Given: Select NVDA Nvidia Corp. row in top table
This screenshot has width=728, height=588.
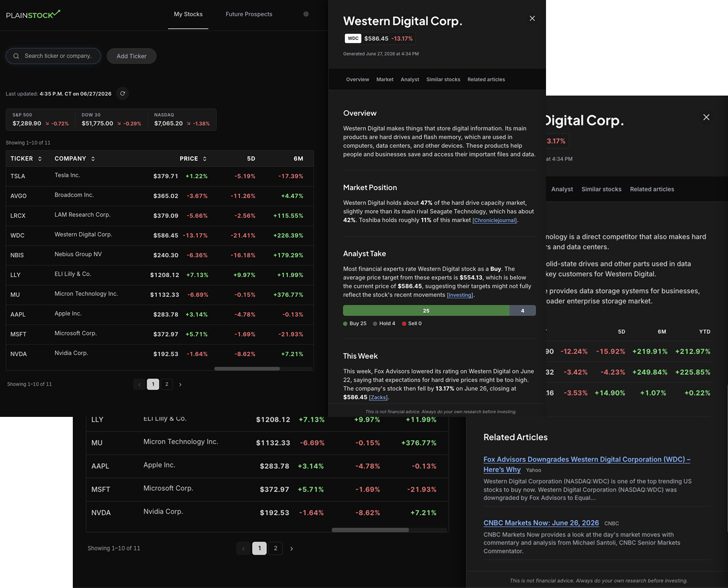Looking at the screenshot, I should coord(160,354).
